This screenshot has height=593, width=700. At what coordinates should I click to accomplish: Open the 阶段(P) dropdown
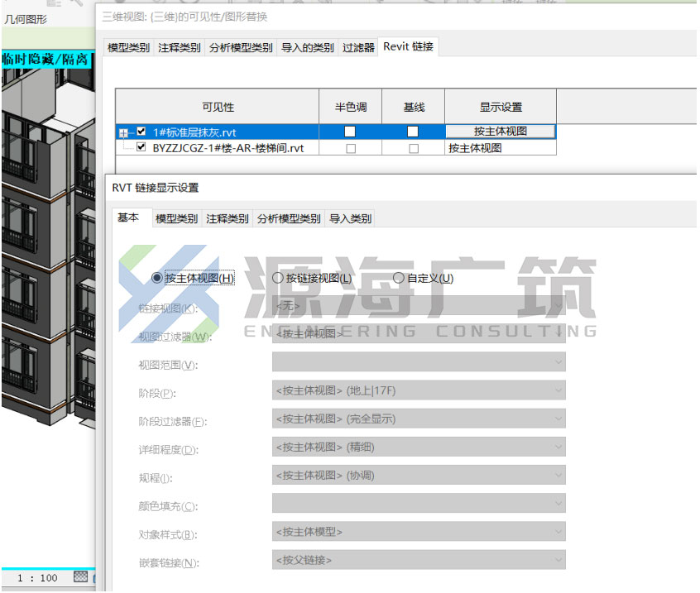click(x=419, y=390)
